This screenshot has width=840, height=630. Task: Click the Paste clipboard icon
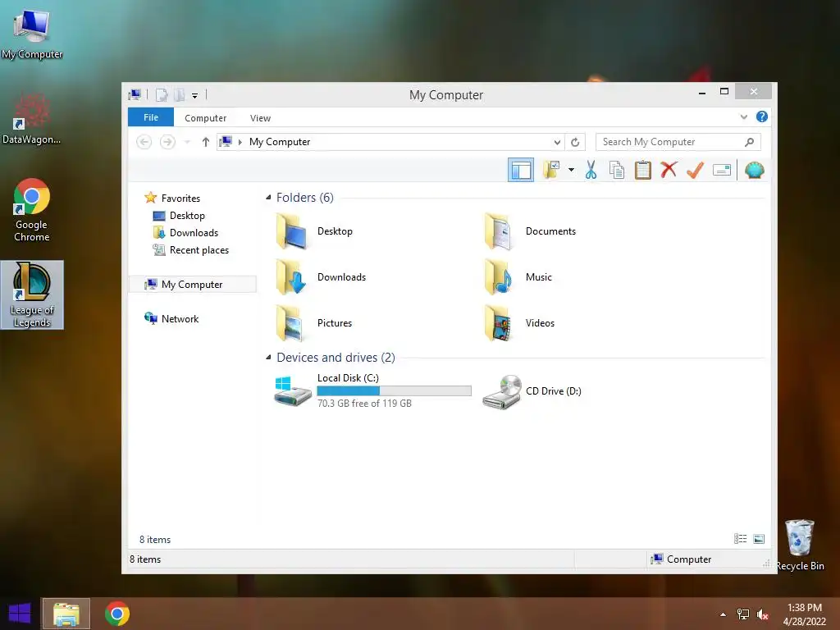tap(642, 170)
